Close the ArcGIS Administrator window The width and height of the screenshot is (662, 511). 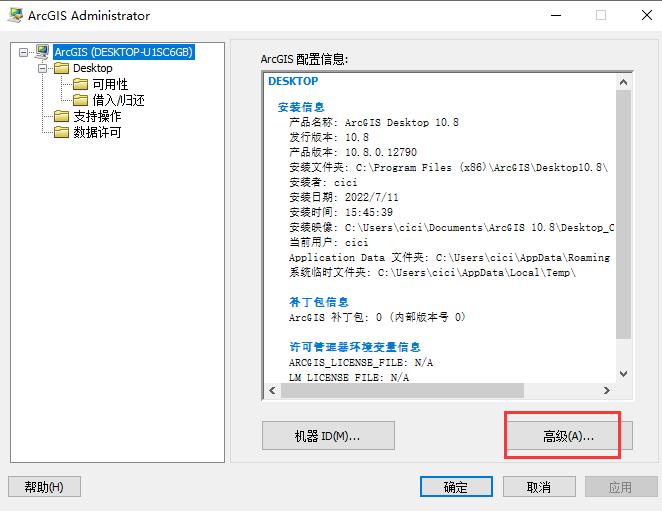coord(646,16)
